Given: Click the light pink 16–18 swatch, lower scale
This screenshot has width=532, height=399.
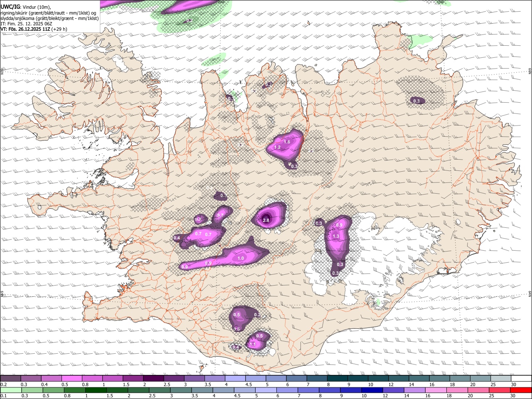Looking at the screenshot, I should [436, 390].
